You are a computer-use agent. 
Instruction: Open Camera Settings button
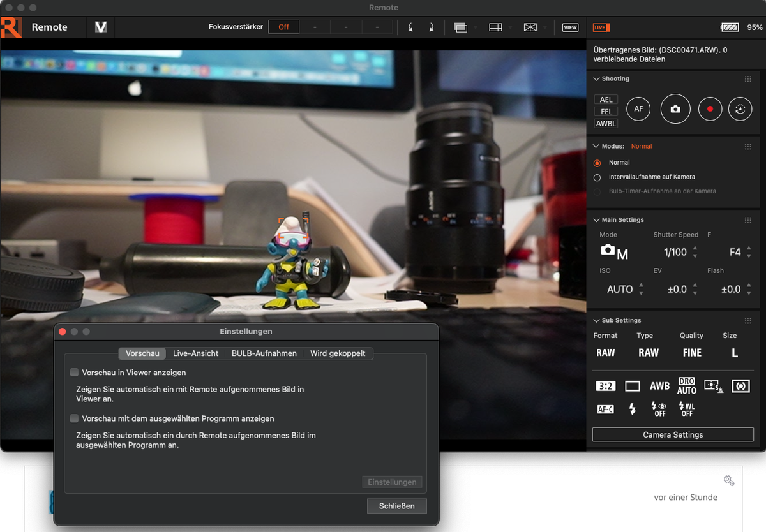[x=673, y=434]
